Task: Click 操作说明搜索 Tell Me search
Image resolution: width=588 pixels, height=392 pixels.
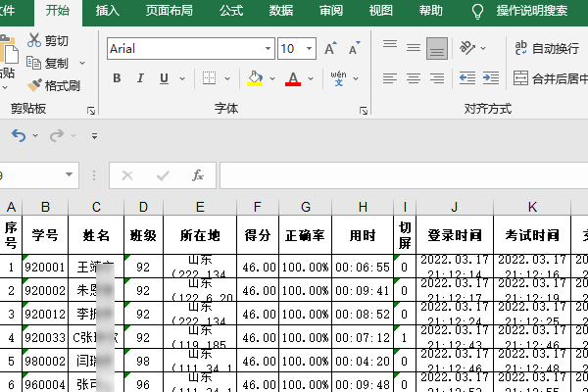Action: [x=532, y=11]
